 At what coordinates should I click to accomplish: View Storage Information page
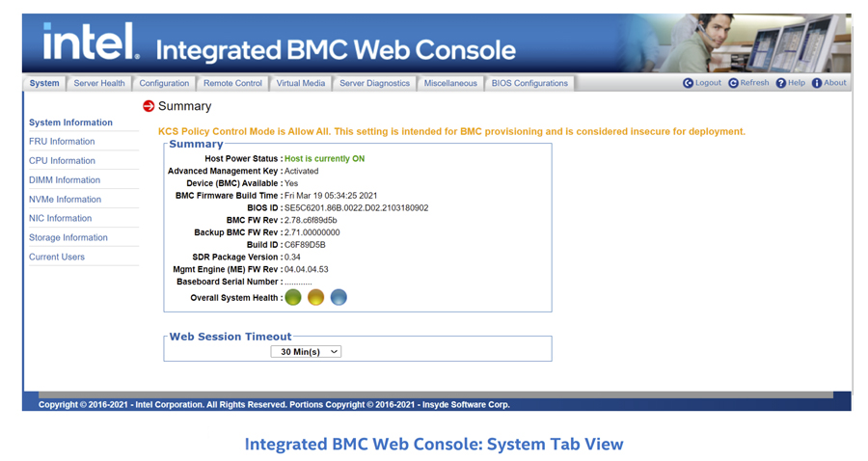[68, 237]
